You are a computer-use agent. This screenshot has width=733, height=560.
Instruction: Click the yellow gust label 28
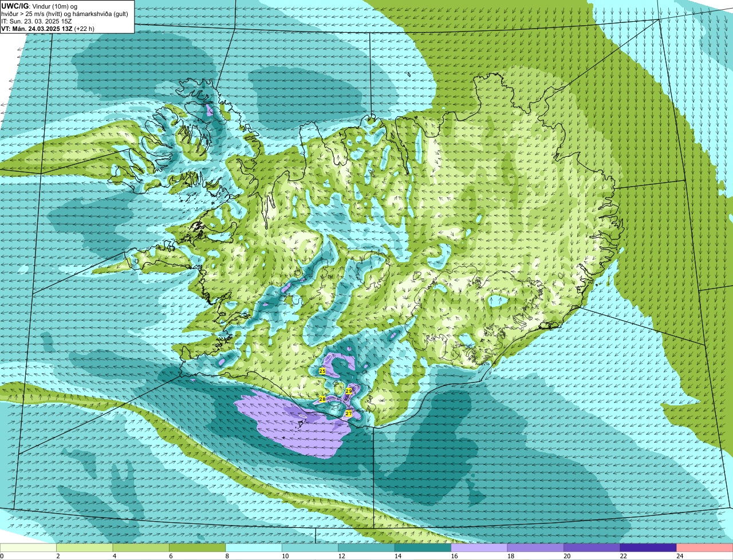click(x=322, y=399)
